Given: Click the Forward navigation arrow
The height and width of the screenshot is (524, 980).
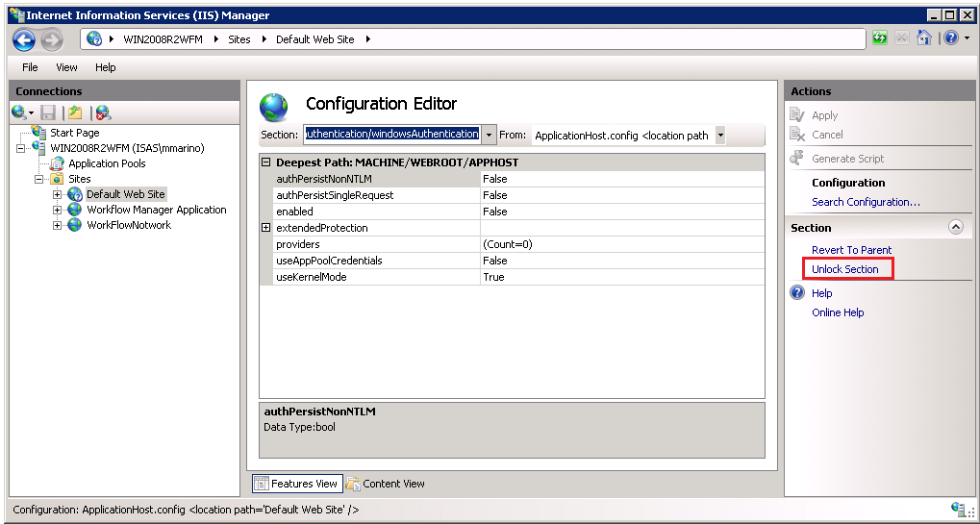Looking at the screenshot, I should point(52,40).
